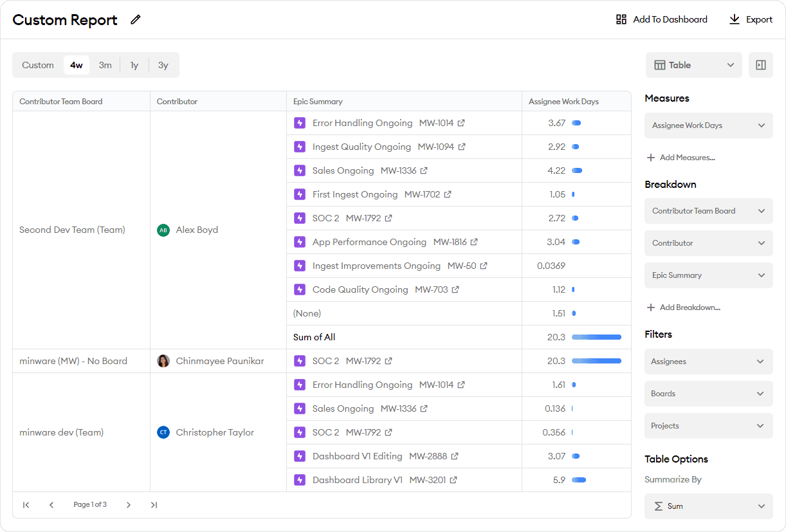The width and height of the screenshot is (786, 532).
Task: Jump to the last page
Action: tap(154, 505)
